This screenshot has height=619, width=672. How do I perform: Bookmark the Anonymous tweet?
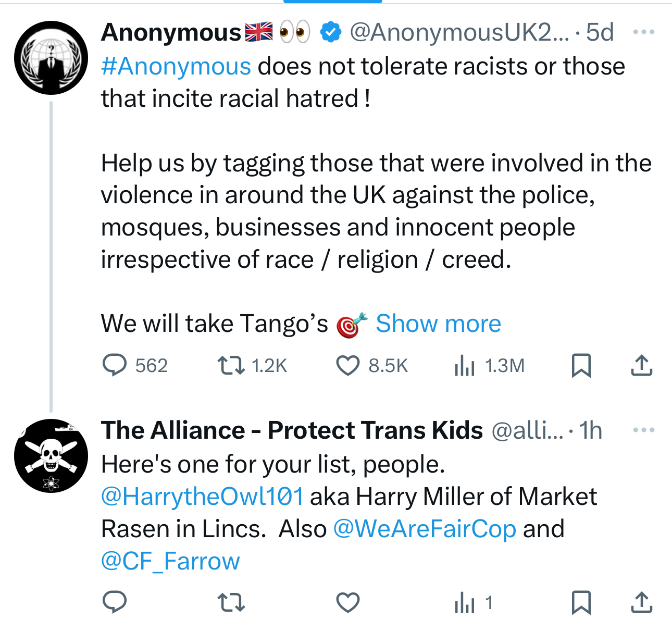(581, 365)
